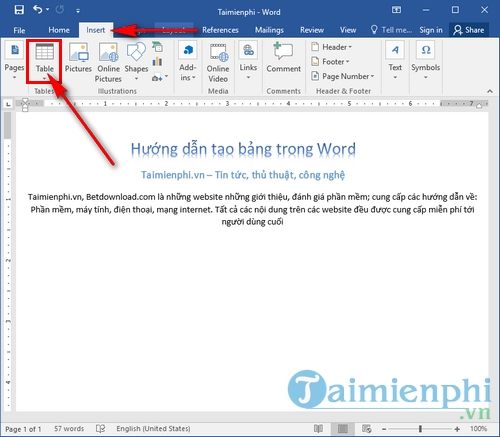Insert a Chart

[x=157, y=62]
